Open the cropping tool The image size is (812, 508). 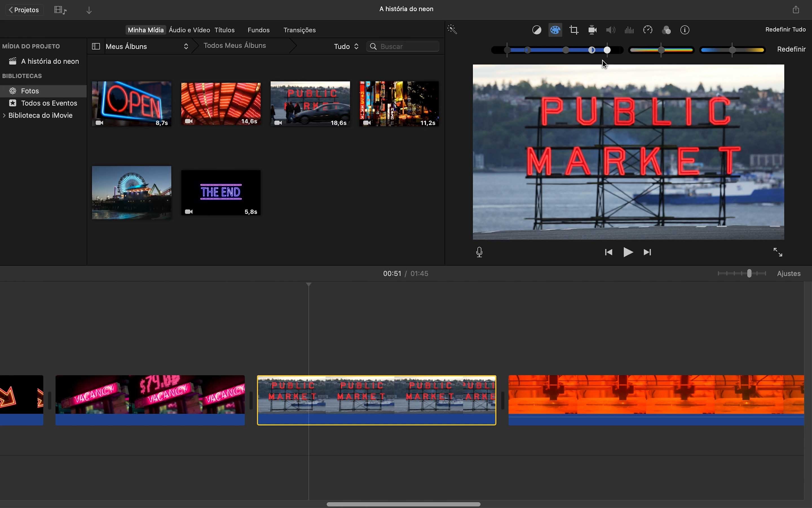pyautogui.click(x=574, y=30)
